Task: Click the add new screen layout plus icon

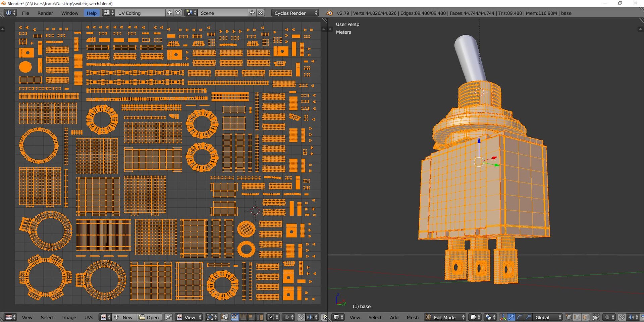Action: point(169,13)
